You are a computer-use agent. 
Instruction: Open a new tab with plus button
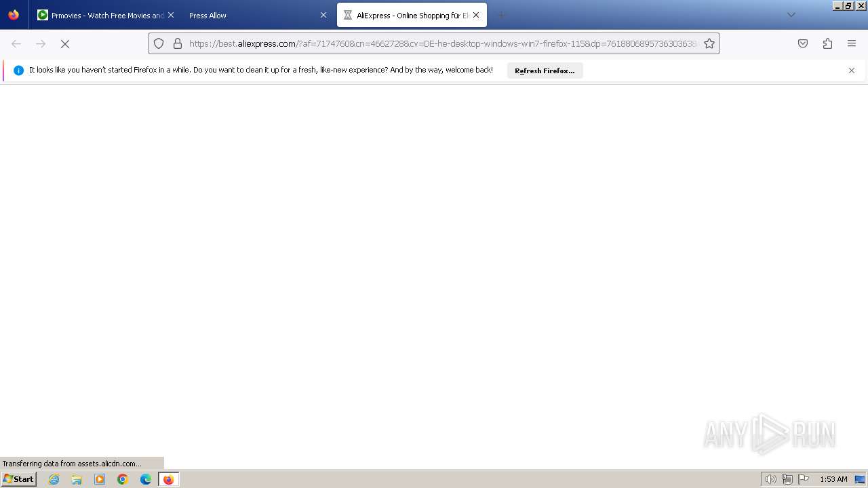click(x=502, y=15)
